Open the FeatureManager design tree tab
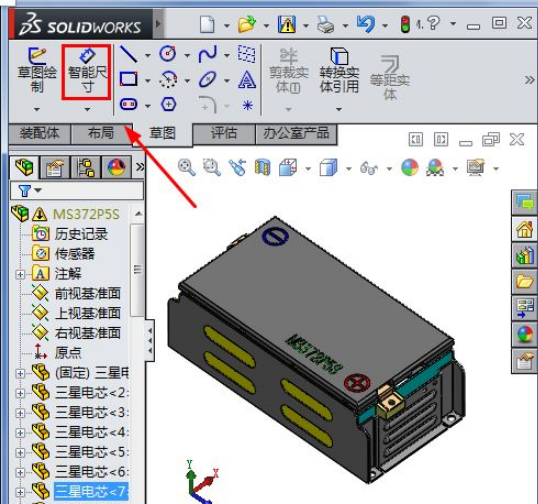 point(24,167)
